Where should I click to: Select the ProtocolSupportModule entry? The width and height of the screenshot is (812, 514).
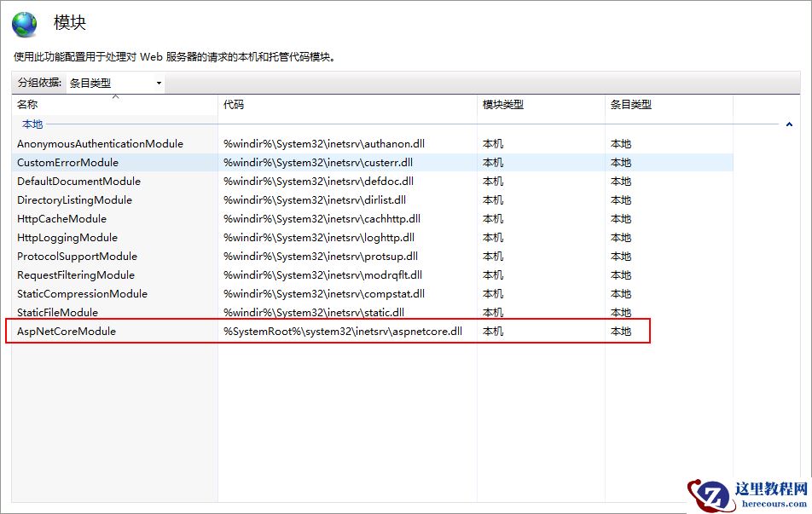[77, 256]
